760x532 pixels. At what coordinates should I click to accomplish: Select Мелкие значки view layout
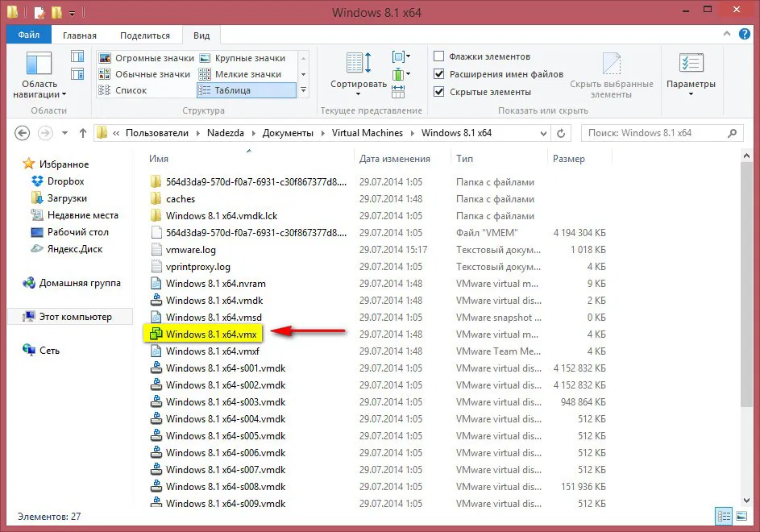(x=243, y=74)
